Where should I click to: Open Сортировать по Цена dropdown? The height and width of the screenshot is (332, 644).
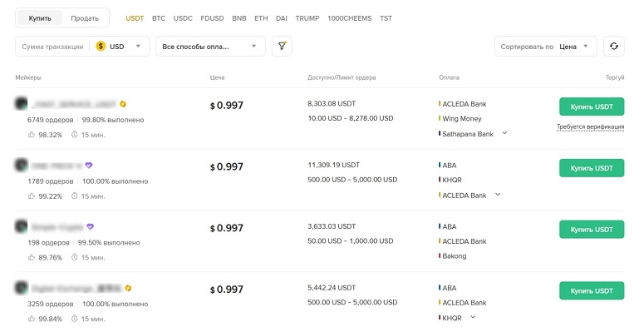point(545,46)
